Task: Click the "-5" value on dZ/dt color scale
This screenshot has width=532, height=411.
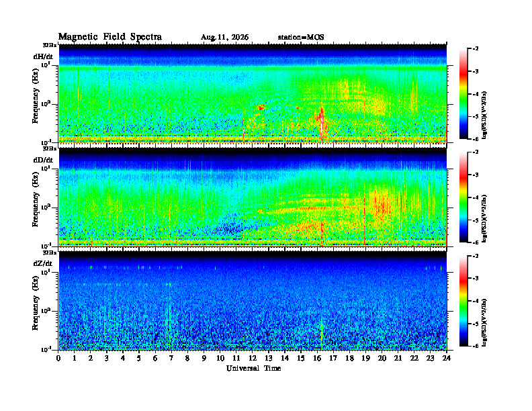Action: point(476,324)
